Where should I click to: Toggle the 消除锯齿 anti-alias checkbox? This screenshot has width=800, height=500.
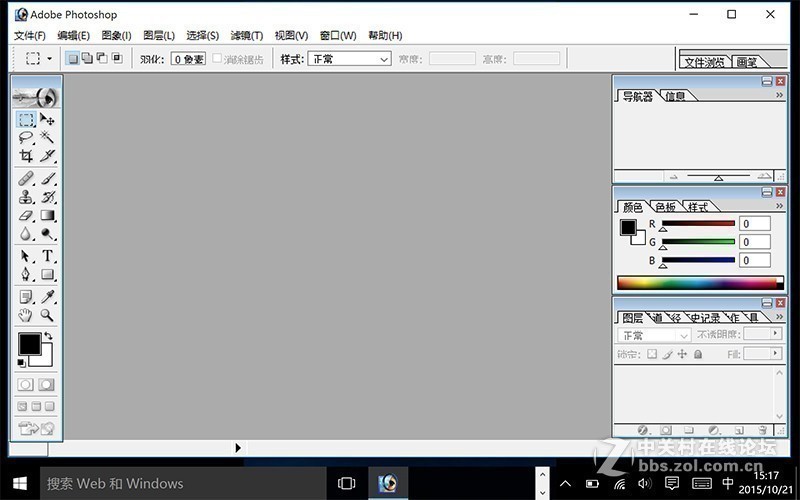click(217, 58)
